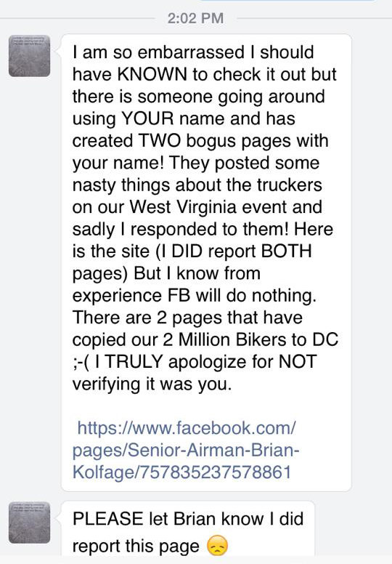Tap the 'West Virginia event' text

(226, 207)
